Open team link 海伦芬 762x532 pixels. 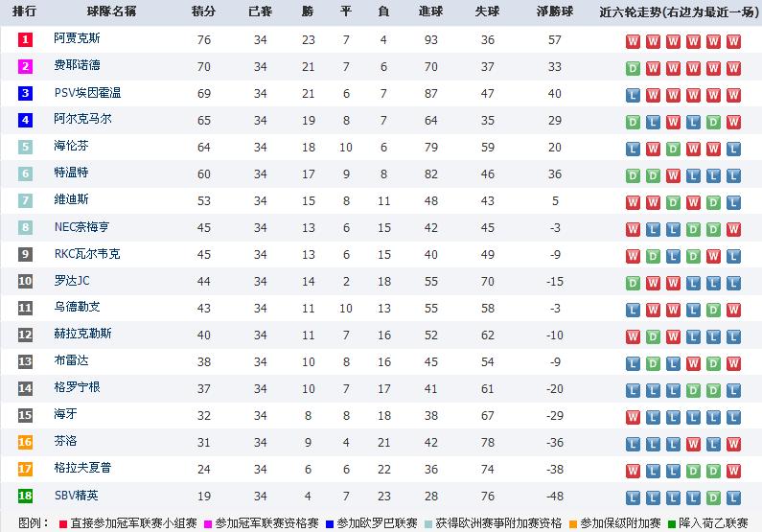point(71,146)
